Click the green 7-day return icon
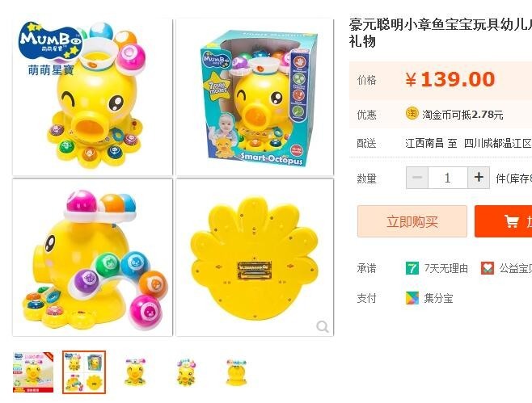 [x=412, y=268]
